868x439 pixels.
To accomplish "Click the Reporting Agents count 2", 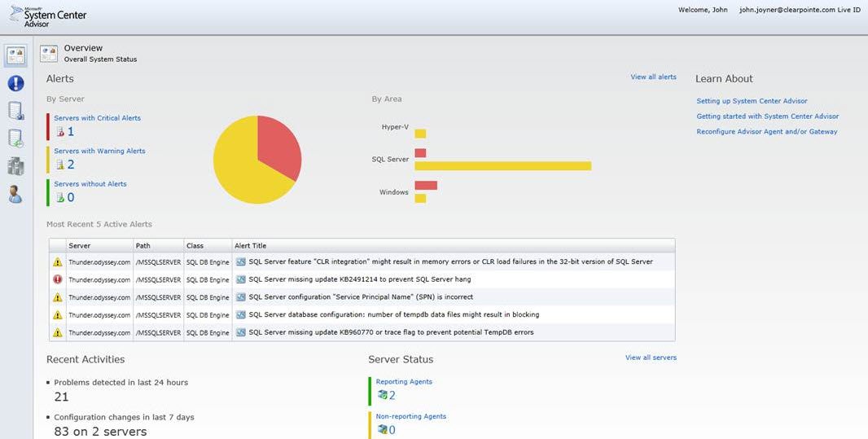I will coord(392,395).
